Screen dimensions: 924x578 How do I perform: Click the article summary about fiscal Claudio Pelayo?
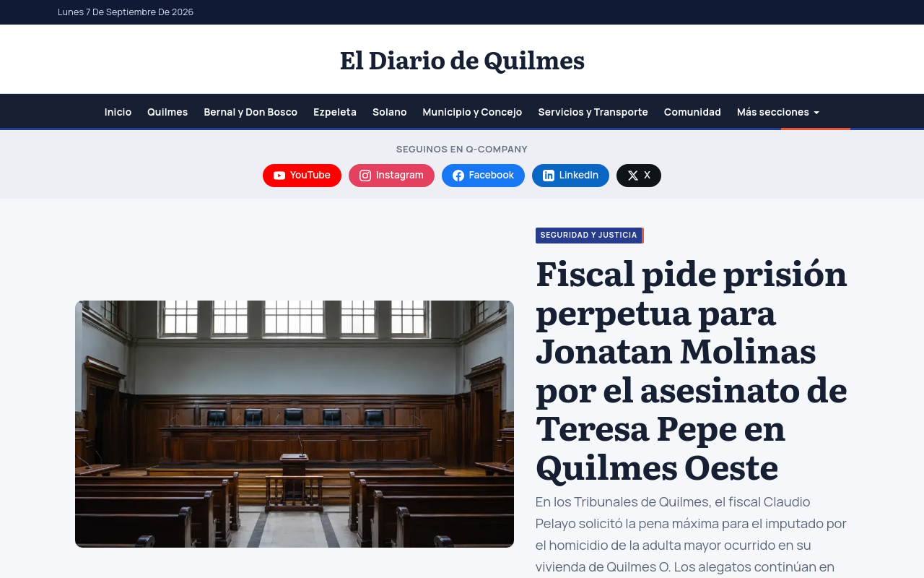click(692, 535)
